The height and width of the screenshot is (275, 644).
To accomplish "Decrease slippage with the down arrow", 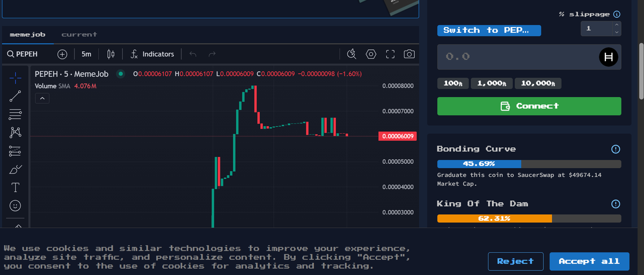I will 617,32.
